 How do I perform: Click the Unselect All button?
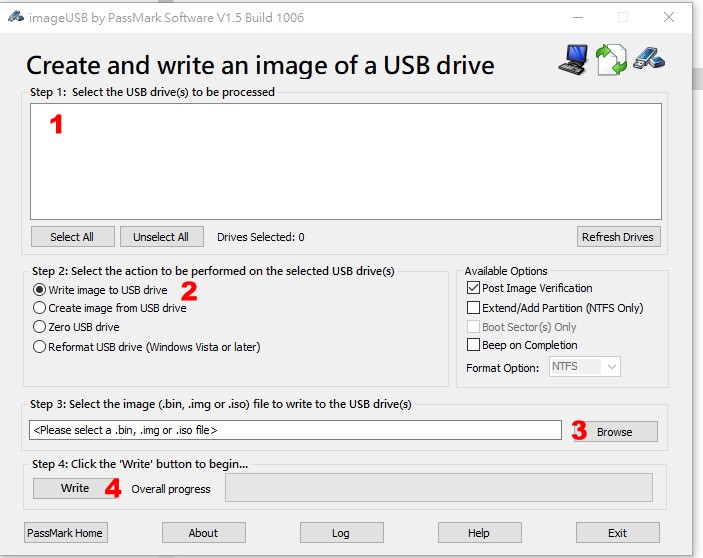click(x=161, y=237)
